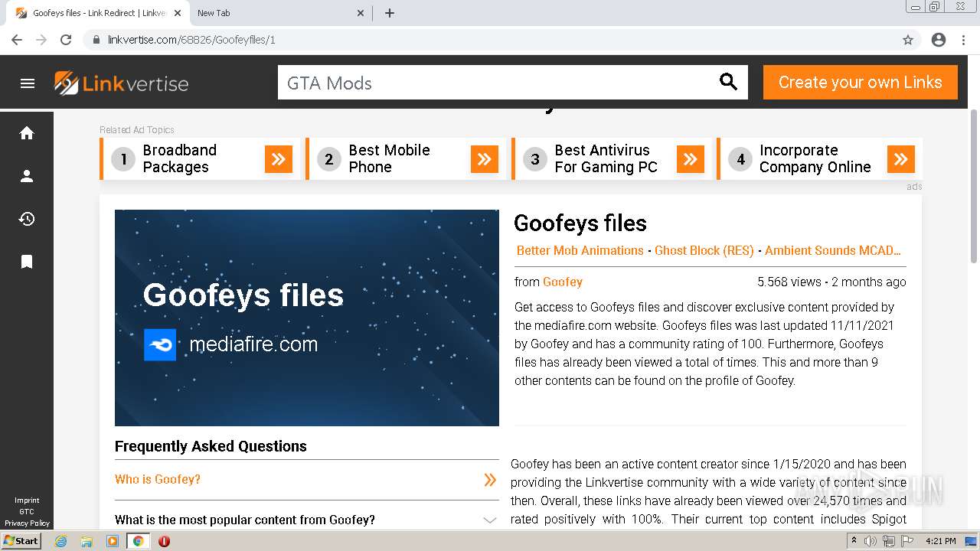This screenshot has width=980, height=551.
Task: Click arrow icon for Broadband Packages ad
Action: click(279, 159)
